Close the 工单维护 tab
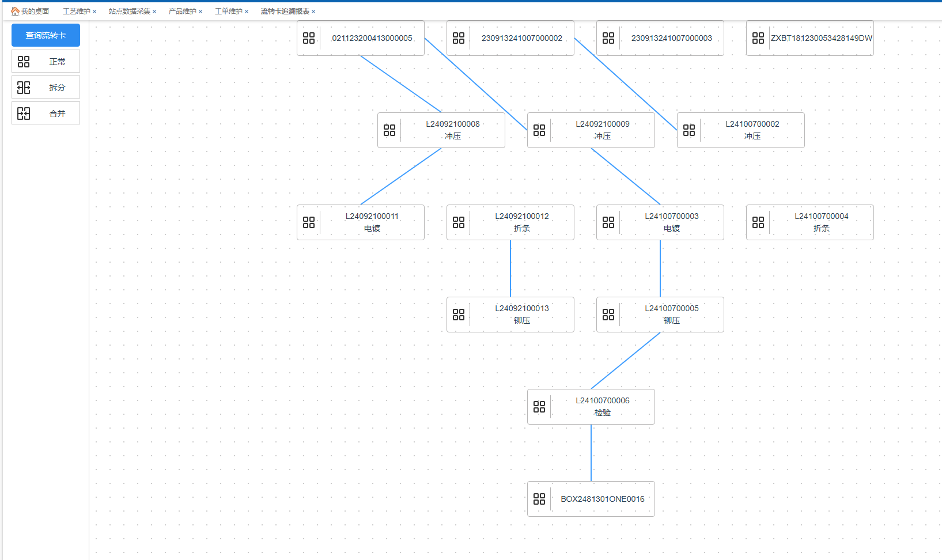This screenshot has height=560, width=942. click(x=247, y=12)
